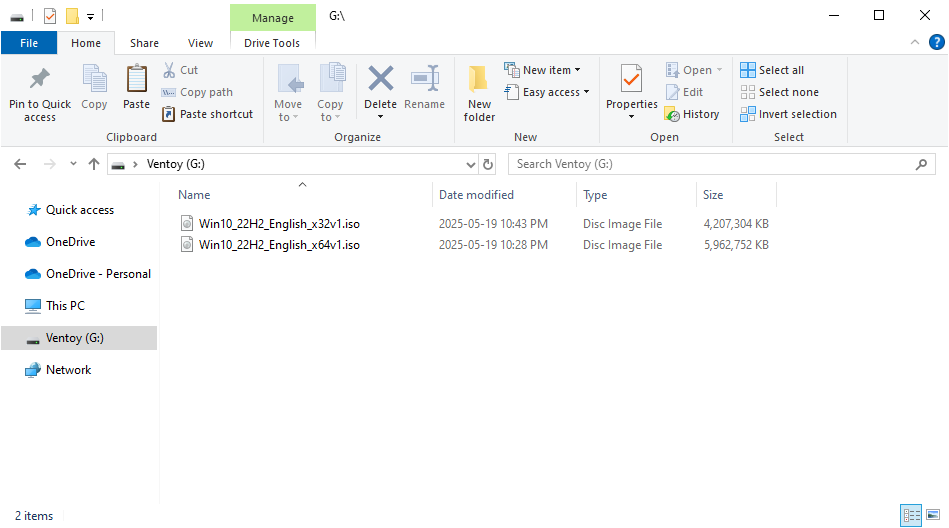Click the Rename icon
The width and height of the screenshot is (949, 528).
point(424,79)
